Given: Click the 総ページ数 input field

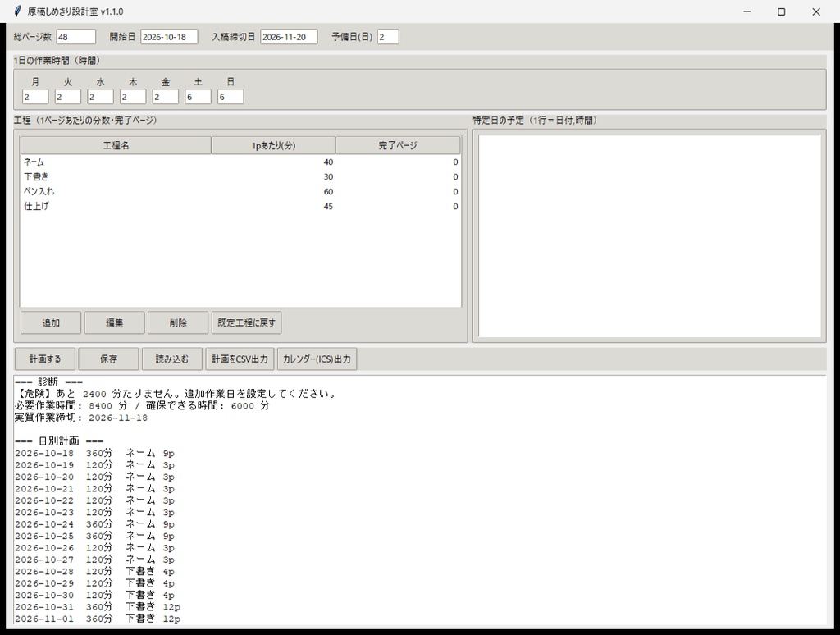Looking at the screenshot, I should (76, 37).
